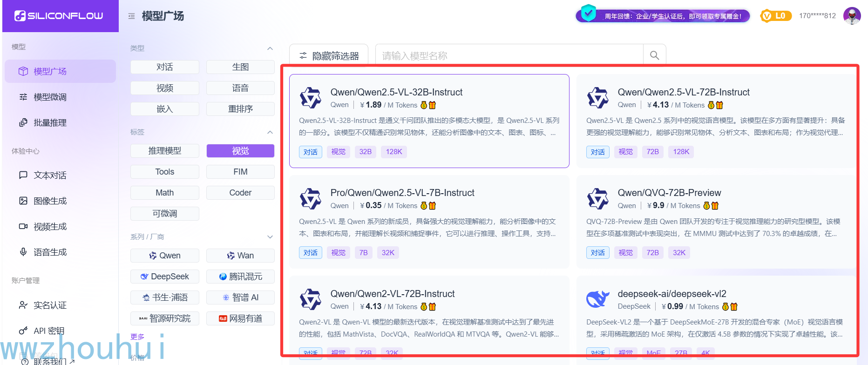Toggle the Tools tag filter
Viewport: 868px width, 365px height.
coord(165,172)
